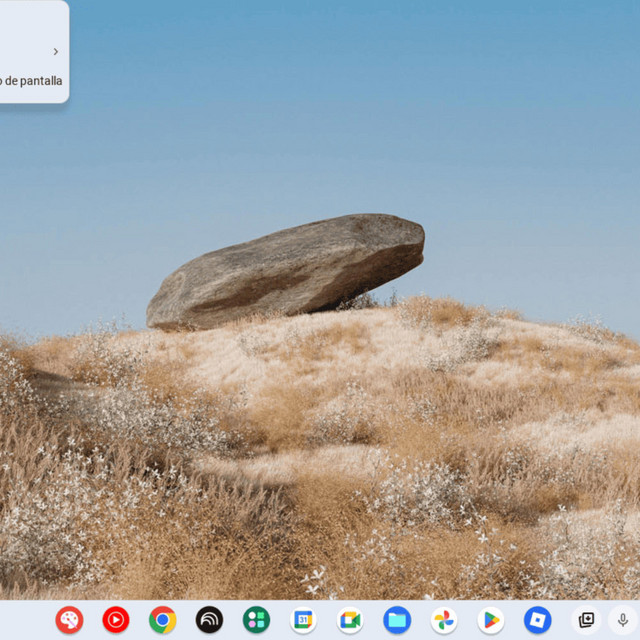
Task: Click the blank top area of the popup card
Action: coord(33,20)
